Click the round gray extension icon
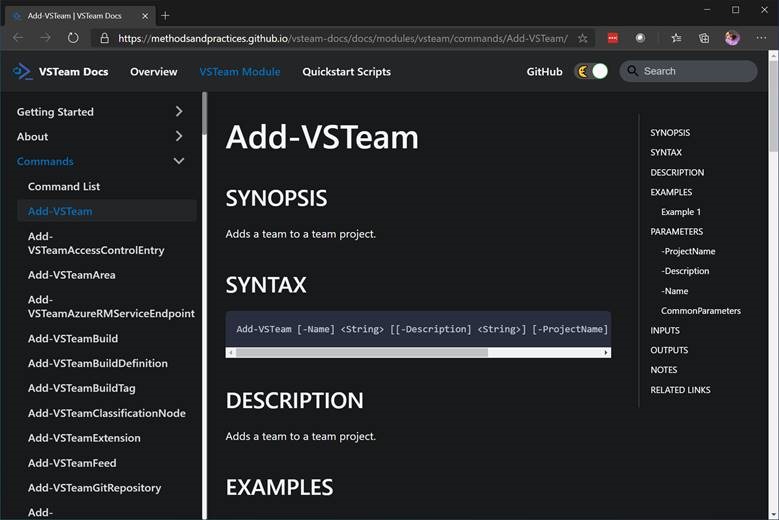779x520 pixels. (640, 38)
